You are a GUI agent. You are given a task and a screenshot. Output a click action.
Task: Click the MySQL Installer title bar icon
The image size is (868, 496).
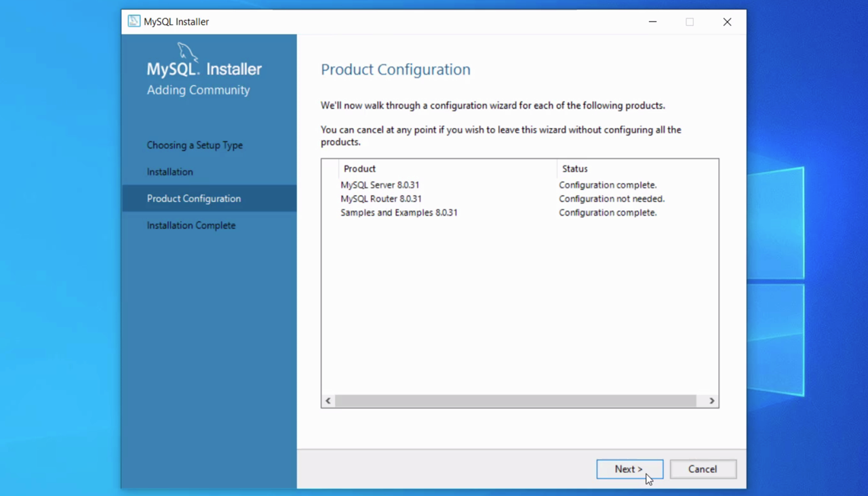pyautogui.click(x=134, y=22)
